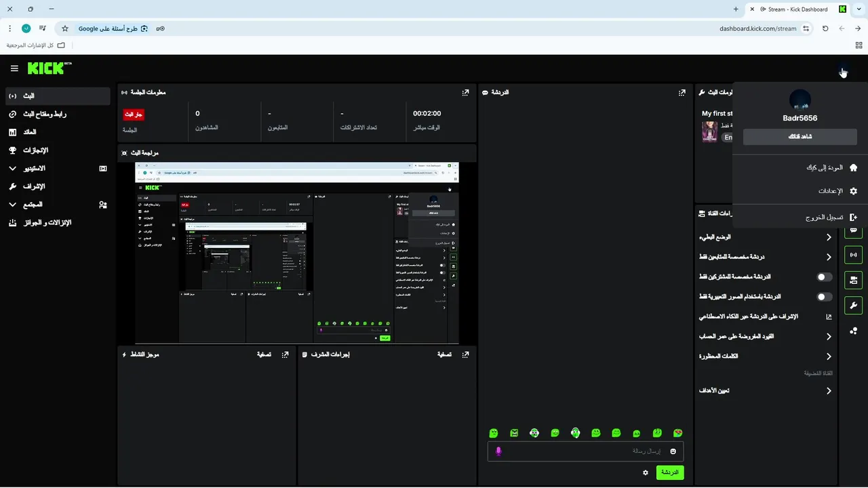The height and width of the screenshot is (488, 868).
Task: Click تصفية filter in إجراءات المشرف panel
Action: tap(444, 354)
